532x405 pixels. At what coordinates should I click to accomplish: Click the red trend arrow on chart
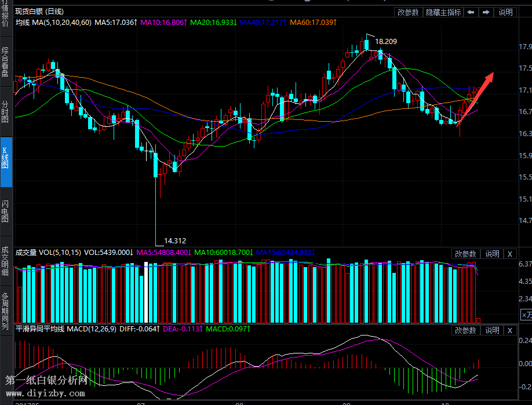[x=476, y=97]
